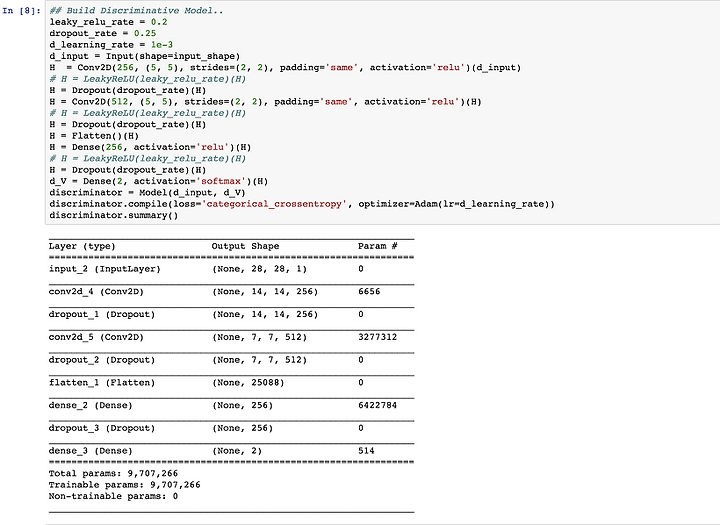This screenshot has width=720, height=525.
Task: Click the 'Param #' column header
Action: click(x=378, y=246)
